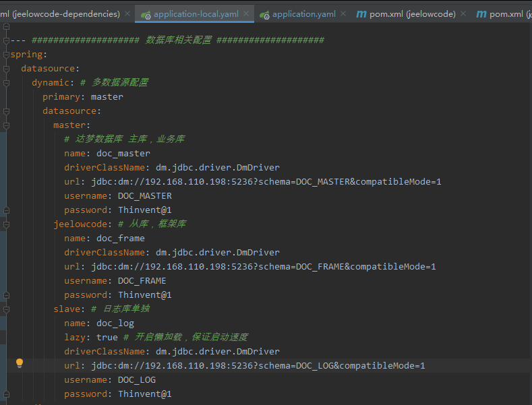
Task: Click the lazy value true
Action: coord(107,337)
